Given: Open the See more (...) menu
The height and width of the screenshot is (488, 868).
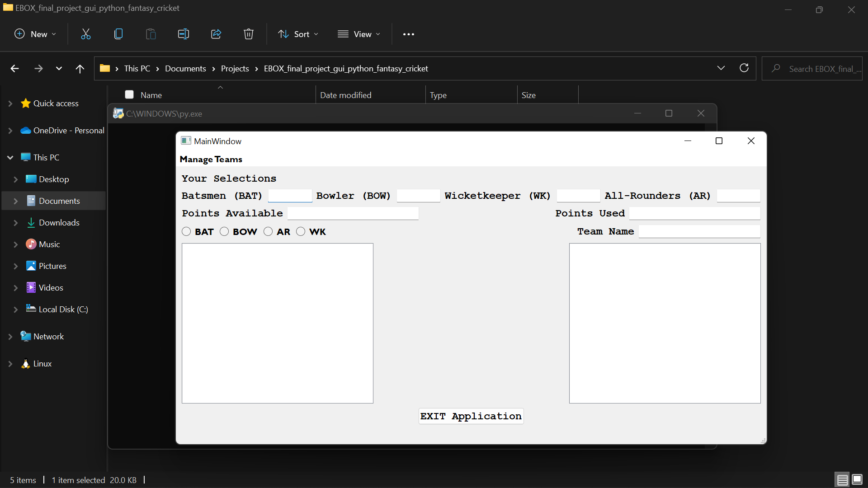Looking at the screenshot, I should 408,34.
